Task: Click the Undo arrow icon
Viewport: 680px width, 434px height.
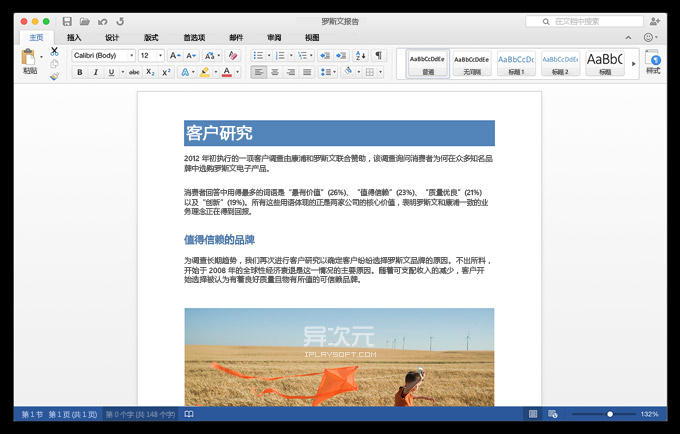Action: pyautogui.click(x=102, y=21)
